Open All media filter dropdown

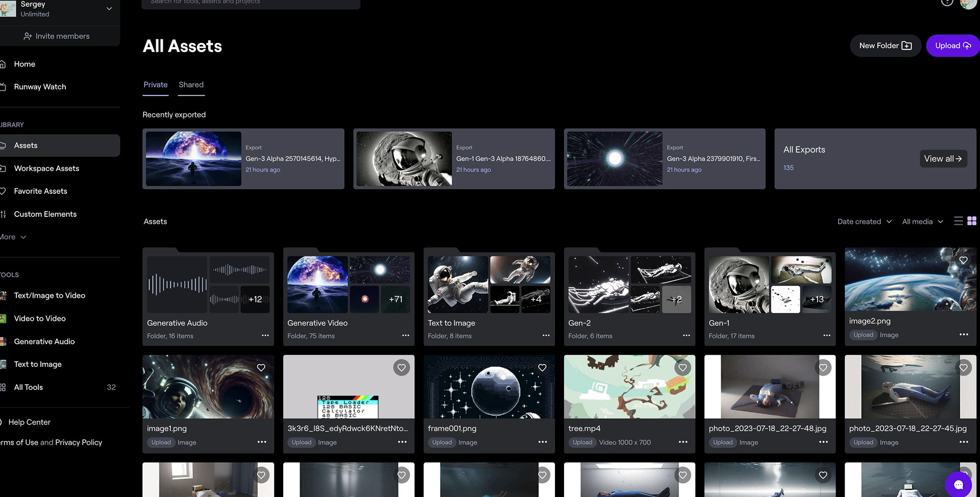point(922,221)
